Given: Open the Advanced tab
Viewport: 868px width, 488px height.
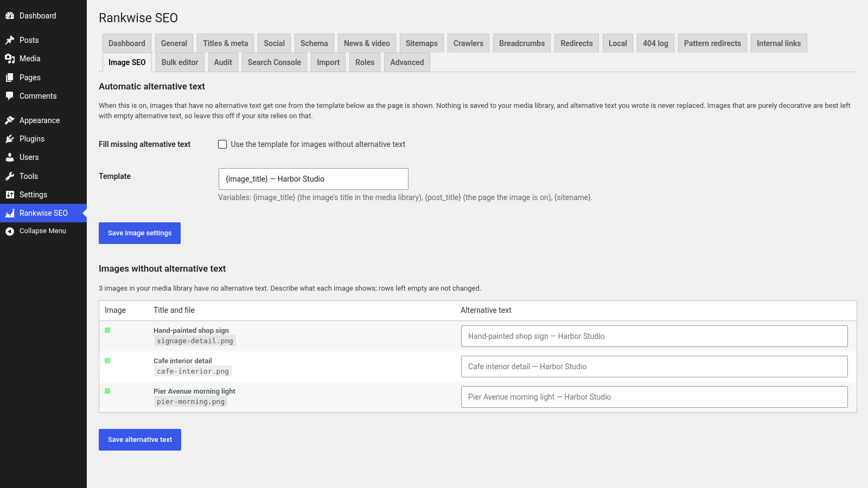Looking at the screenshot, I should point(407,62).
